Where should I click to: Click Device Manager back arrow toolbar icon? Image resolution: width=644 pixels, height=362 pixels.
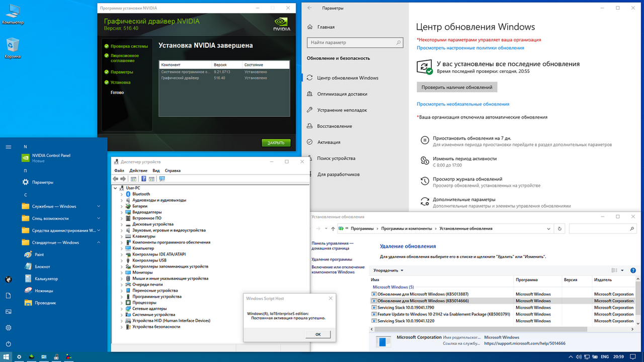tap(116, 178)
